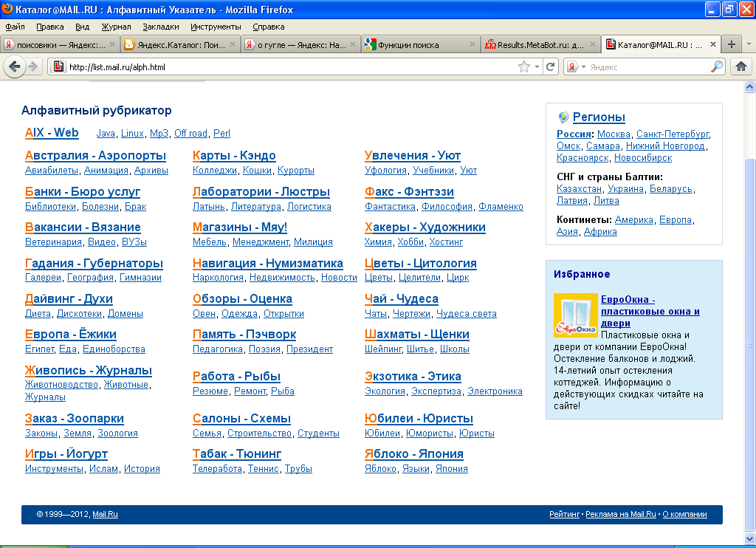Open the Инструменты menu
Viewport: 756px width, 548px height.
216,27
